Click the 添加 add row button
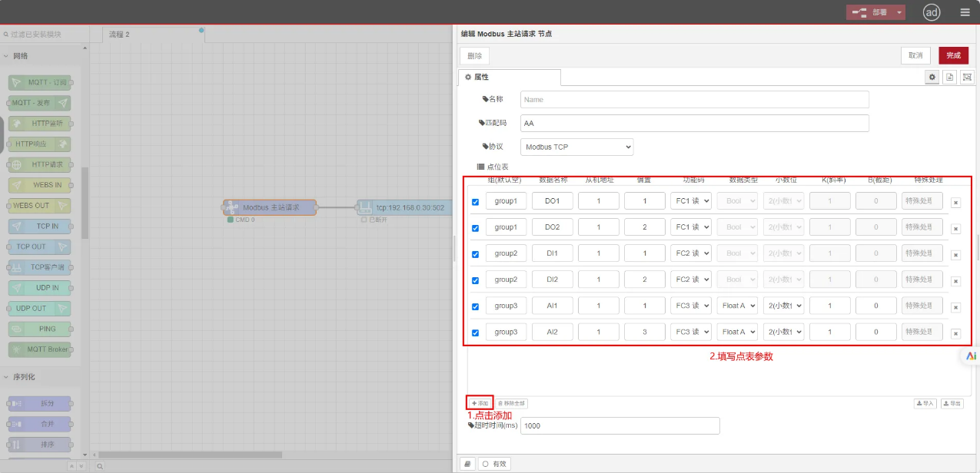 coord(480,403)
